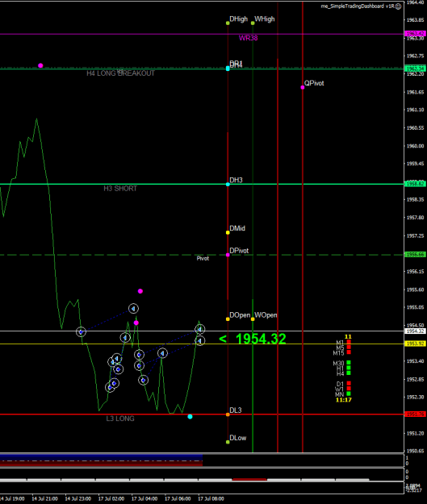This screenshot has width=427, height=504.
Task: Click the 17 Jul 08:00 time label
Action: coord(211,498)
